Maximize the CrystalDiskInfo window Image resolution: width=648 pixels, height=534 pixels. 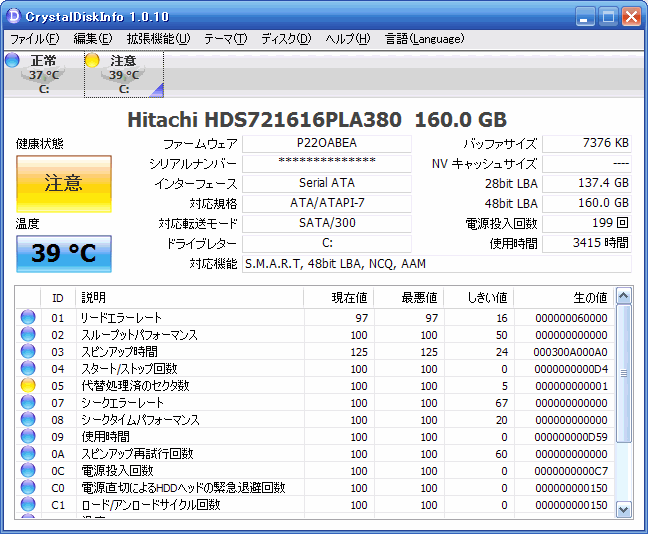pyautogui.click(x=608, y=17)
